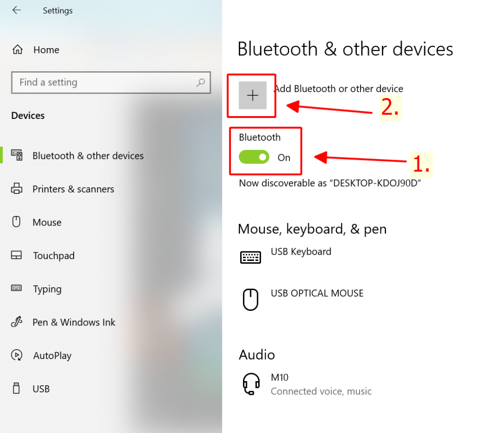Click the Printers & scanners icon
The image size is (504, 433).
17,189
